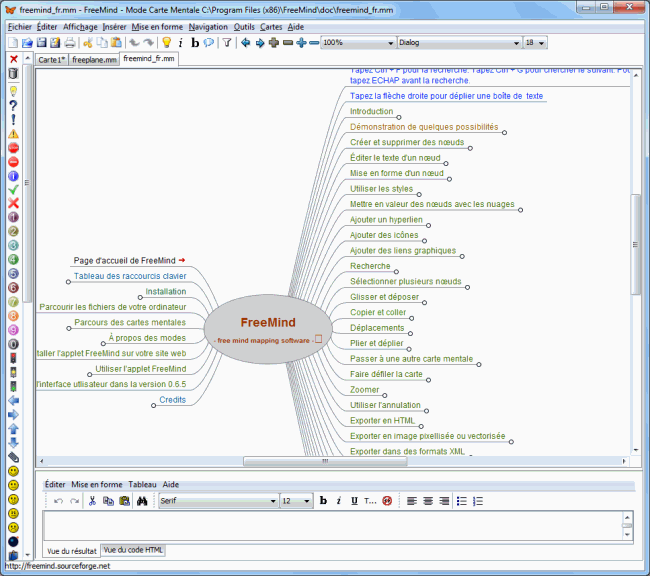Remove the last icon with the small red X
This screenshot has height=576, width=650.
pos(13,59)
